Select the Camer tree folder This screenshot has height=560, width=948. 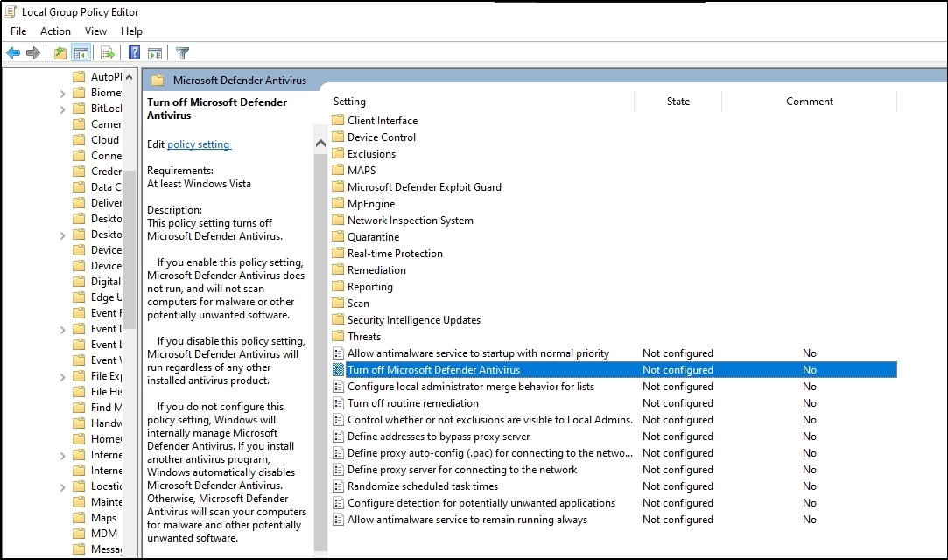pyautogui.click(x=97, y=124)
